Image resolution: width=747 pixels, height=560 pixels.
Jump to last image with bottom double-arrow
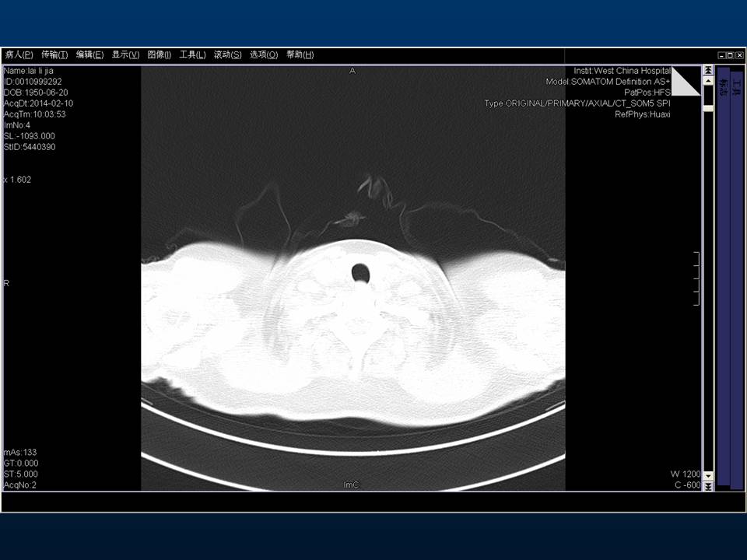tap(708, 486)
